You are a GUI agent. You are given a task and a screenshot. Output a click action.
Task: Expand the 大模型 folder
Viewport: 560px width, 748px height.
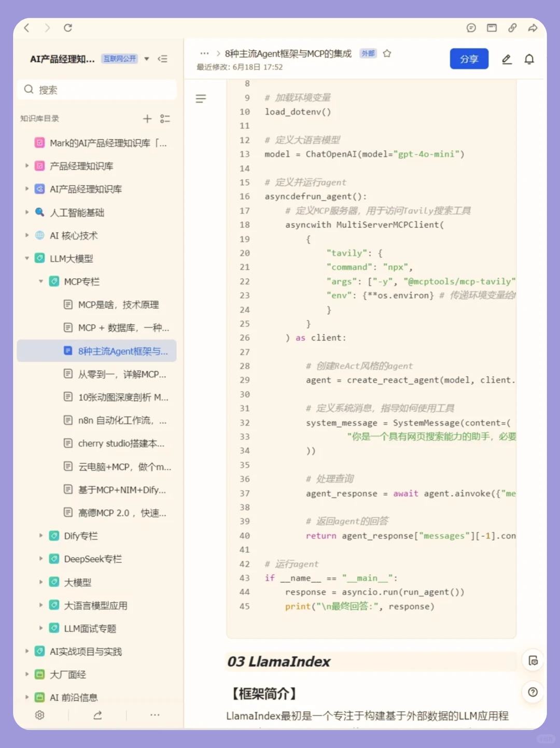tap(41, 582)
